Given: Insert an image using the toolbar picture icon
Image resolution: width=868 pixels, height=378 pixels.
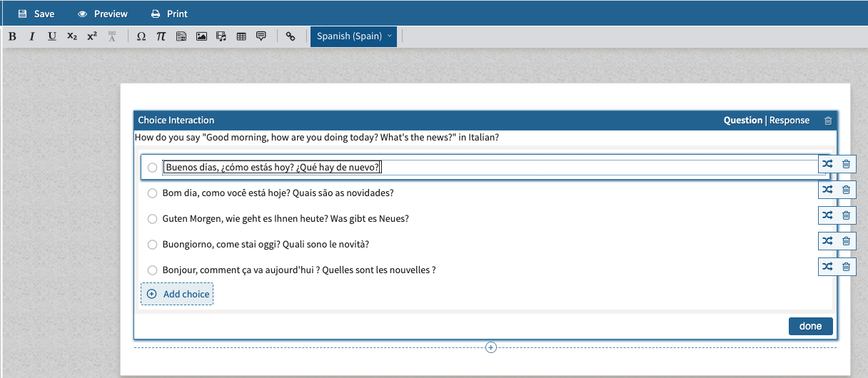Looking at the screenshot, I should click(201, 36).
